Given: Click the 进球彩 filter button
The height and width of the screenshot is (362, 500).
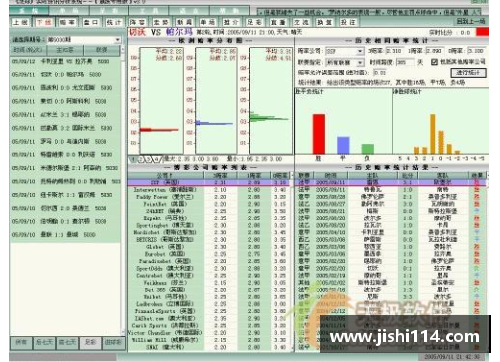Looking at the screenshot, I should [113, 342].
